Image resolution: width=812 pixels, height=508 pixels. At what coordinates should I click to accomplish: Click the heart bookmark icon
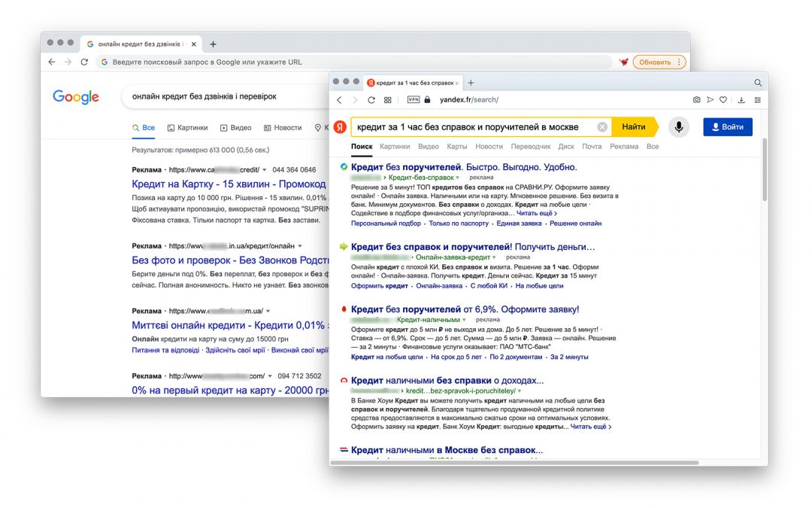tap(723, 99)
